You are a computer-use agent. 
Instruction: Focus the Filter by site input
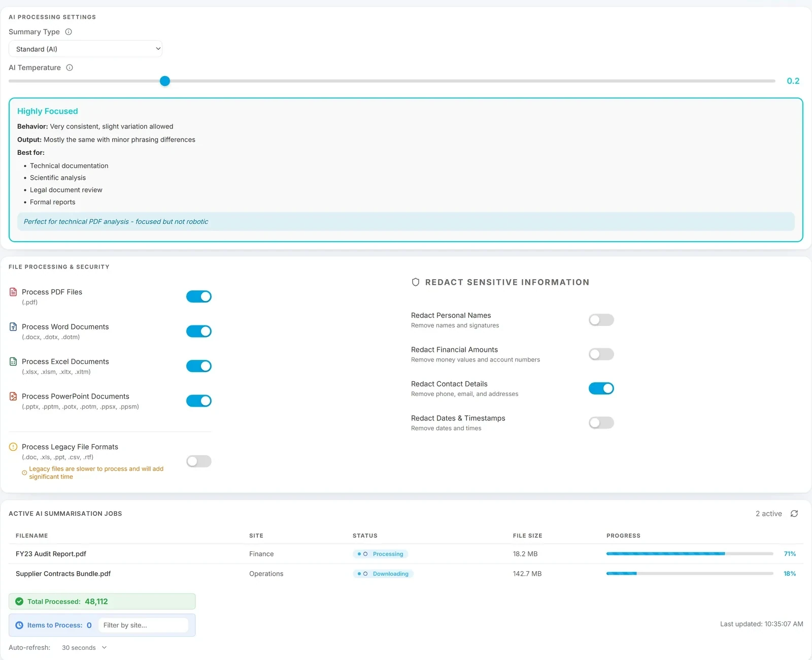(x=143, y=625)
